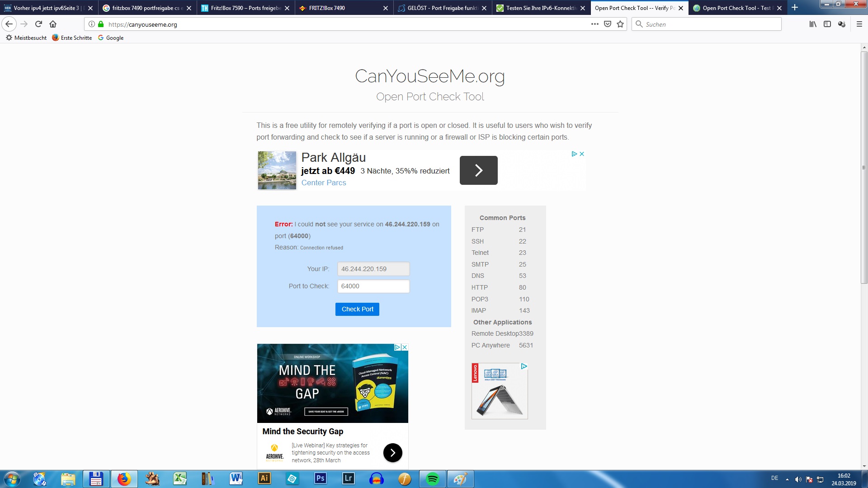The height and width of the screenshot is (488, 868).
Task: Open the Paint palette taskbar icon
Action: [x=460, y=479]
